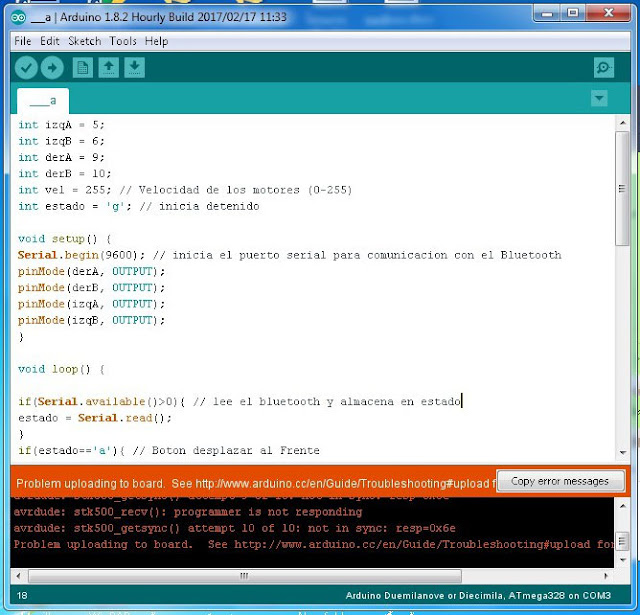The width and height of the screenshot is (640, 615).
Task: Click 'pinMode(derA, OUTPUT);' line
Action: 91,272
